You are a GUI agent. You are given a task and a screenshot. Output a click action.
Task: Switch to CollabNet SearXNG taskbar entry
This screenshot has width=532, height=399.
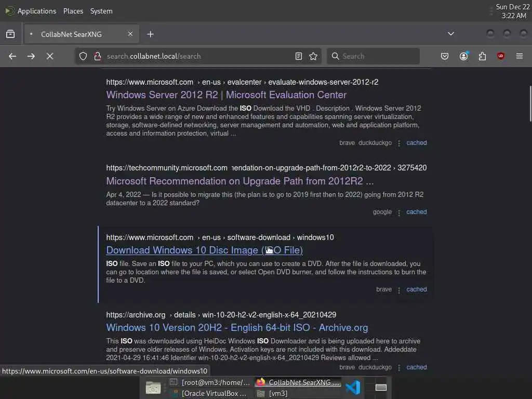[298, 382]
